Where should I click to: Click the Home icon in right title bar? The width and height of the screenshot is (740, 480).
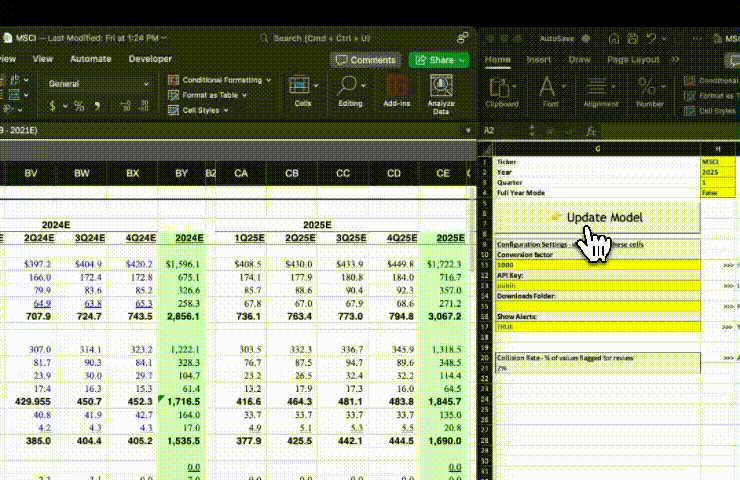coord(614,39)
